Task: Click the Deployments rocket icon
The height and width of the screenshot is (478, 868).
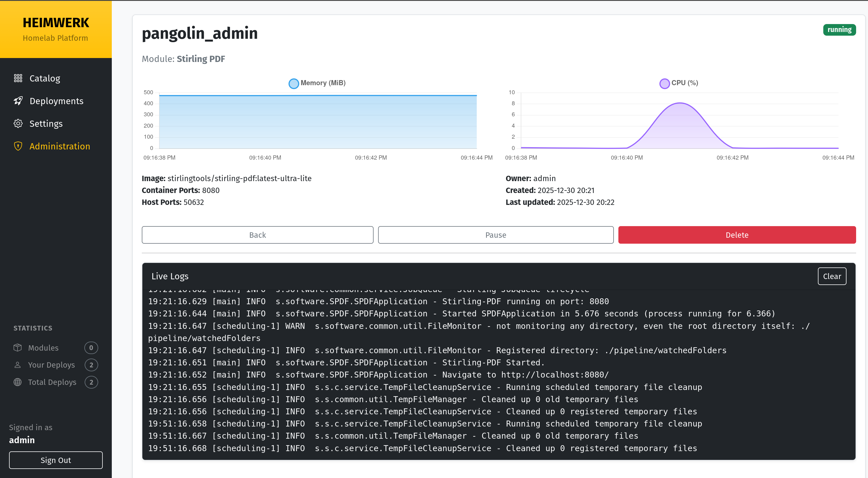Action: [18, 101]
